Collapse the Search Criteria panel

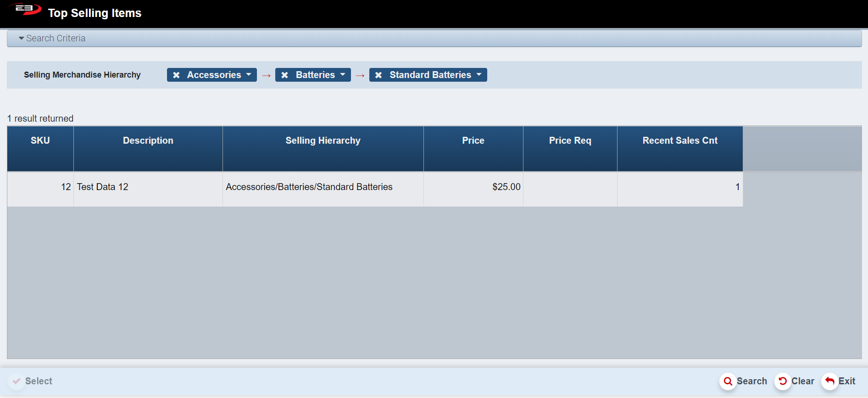pyautogui.click(x=22, y=39)
